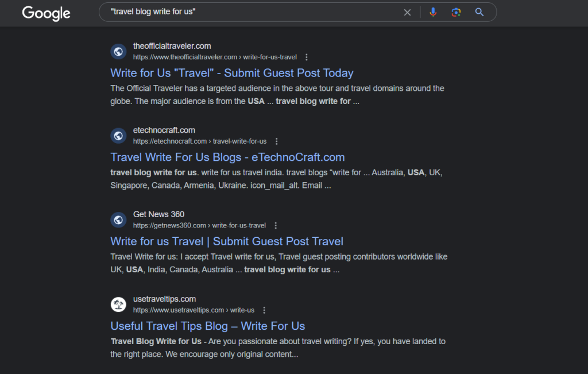Open the Travel Write For Us Blogs link
588x374 pixels.
[227, 157]
